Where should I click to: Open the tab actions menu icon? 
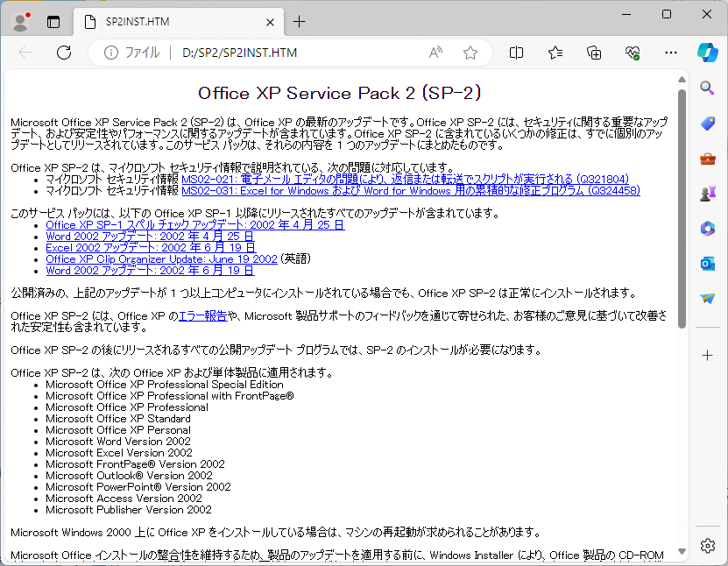[53, 22]
